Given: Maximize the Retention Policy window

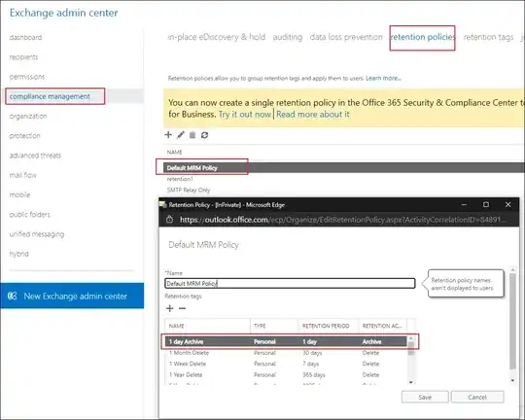Looking at the screenshot, I should pos(486,204).
